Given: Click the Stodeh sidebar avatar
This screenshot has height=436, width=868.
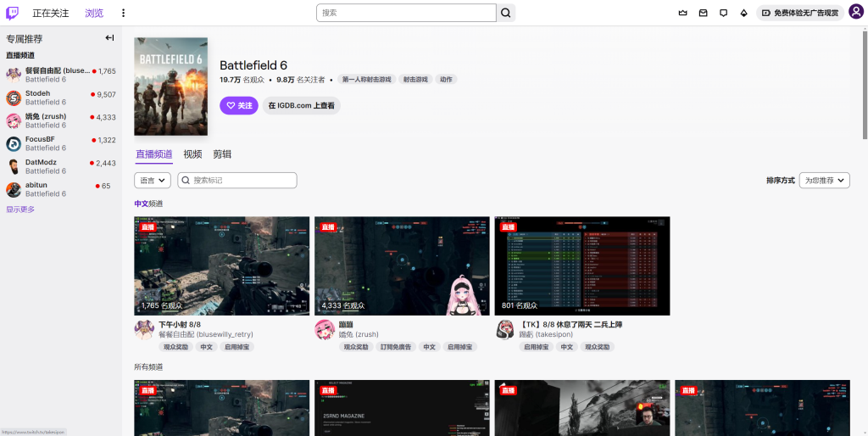Looking at the screenshot, I should (14, 98).
